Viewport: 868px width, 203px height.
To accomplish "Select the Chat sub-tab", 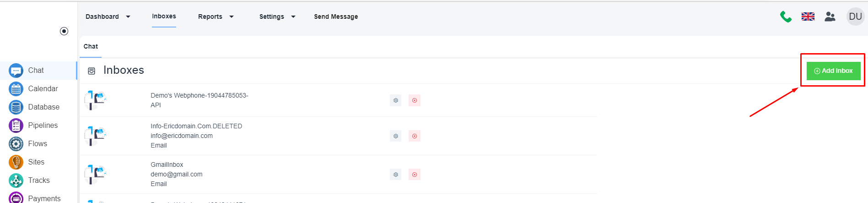I will point(91,47).
